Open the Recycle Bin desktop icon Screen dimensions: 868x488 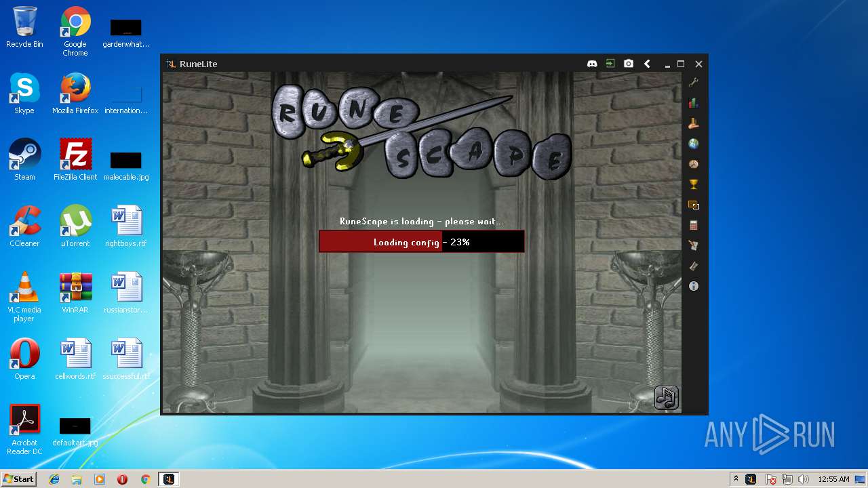24,28
